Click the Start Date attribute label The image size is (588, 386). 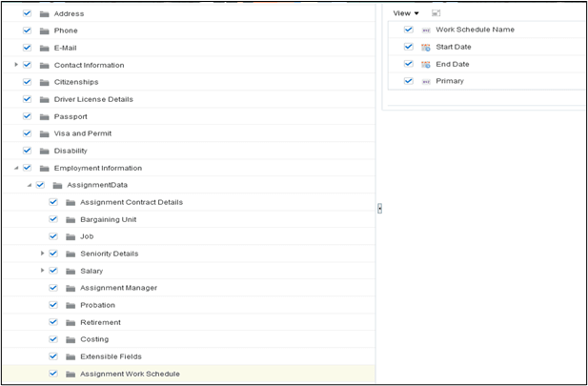(x=454, y=47)
